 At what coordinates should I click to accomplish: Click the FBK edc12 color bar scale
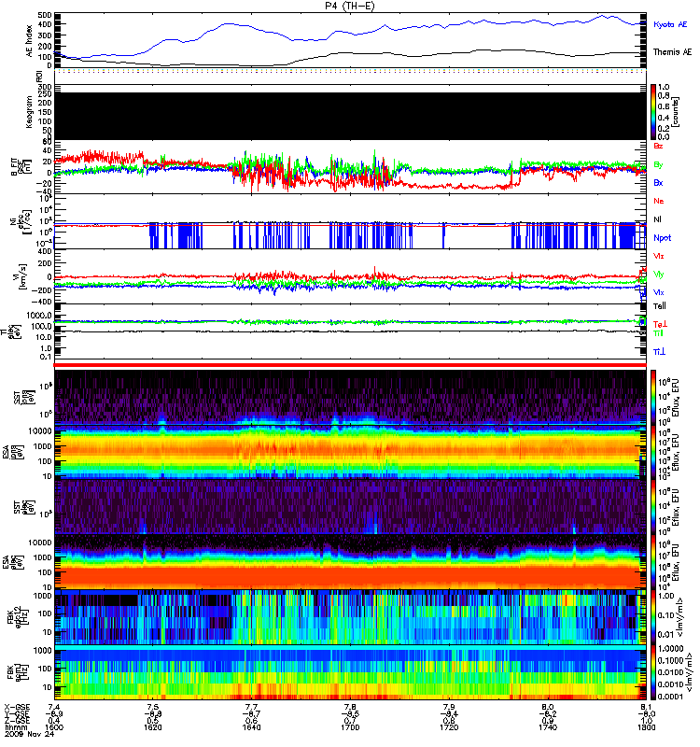653,616
